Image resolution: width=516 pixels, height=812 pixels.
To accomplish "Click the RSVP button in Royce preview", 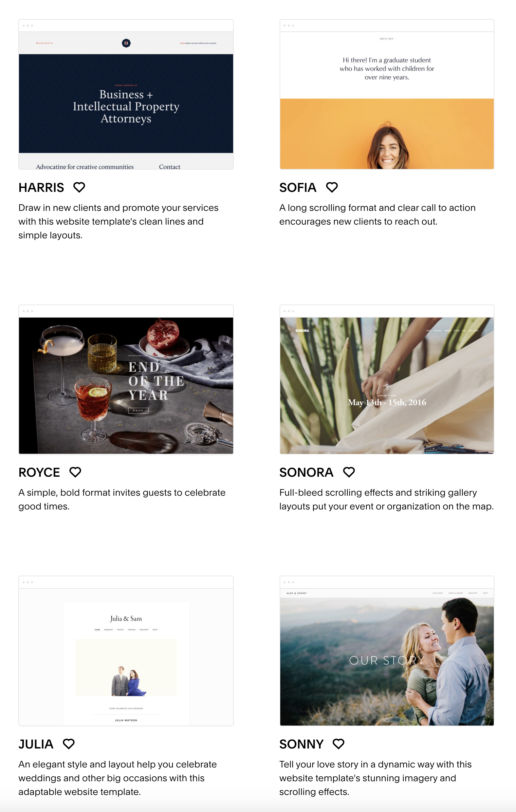I will pyautogui.click(x=138, y=411).
